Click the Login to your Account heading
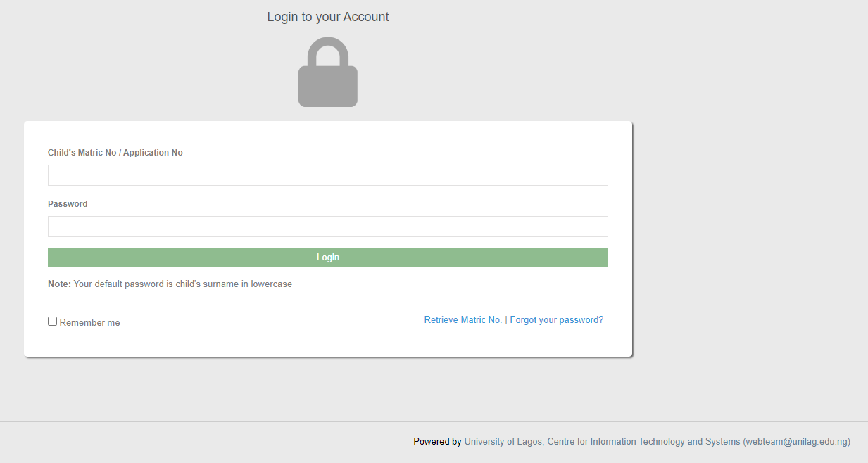 (327, 17)
